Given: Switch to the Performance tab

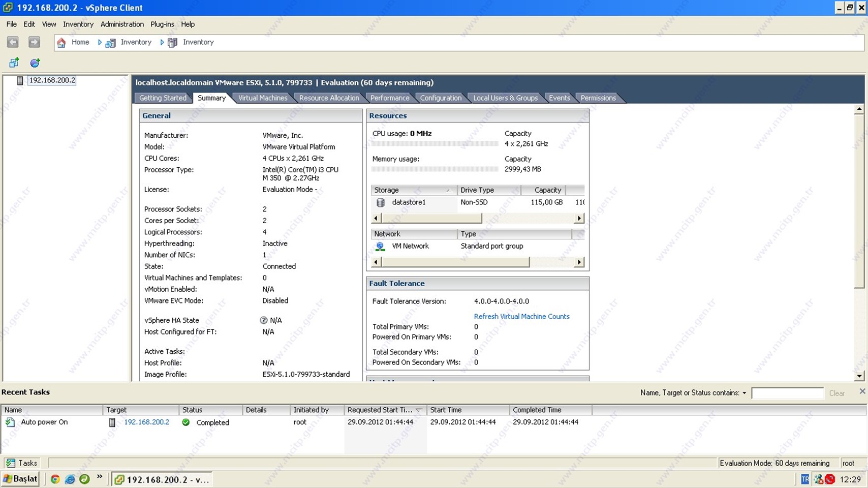Looking at the screenshot, I should coord(390,98).
